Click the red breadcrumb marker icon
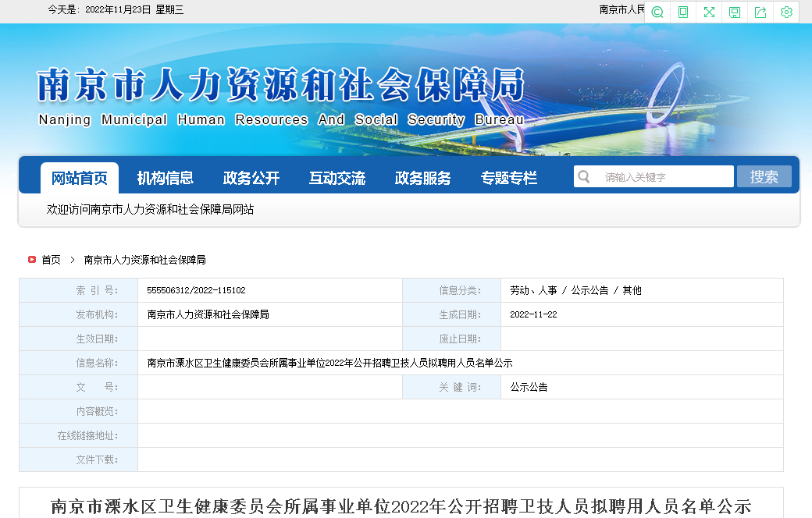This screenshot has width=812, height=518. [31, 259]
